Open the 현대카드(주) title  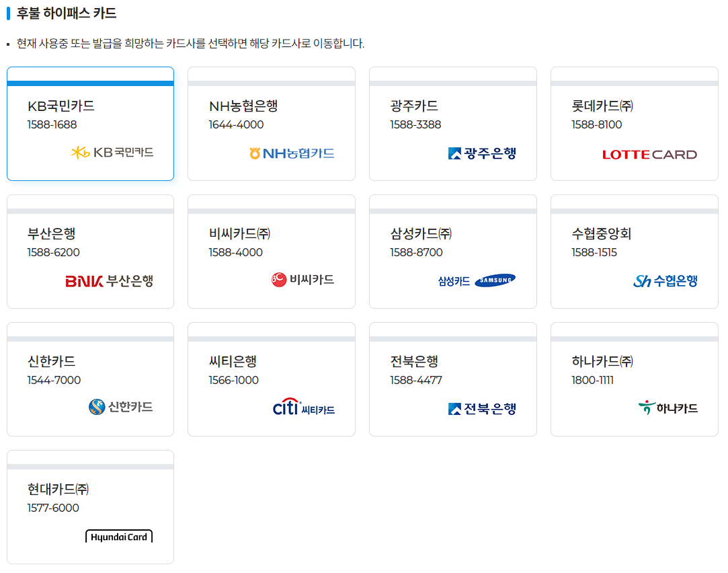pos(58,489)
